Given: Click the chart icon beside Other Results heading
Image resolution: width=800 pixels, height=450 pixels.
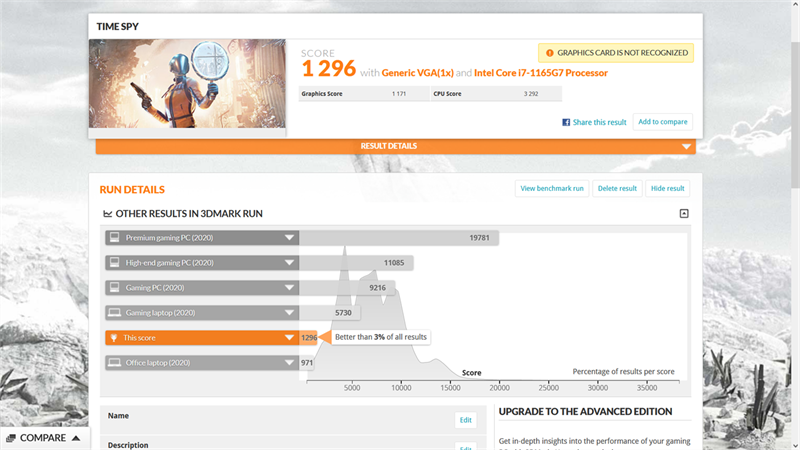Looking at the screenshot, I should 108,214.
